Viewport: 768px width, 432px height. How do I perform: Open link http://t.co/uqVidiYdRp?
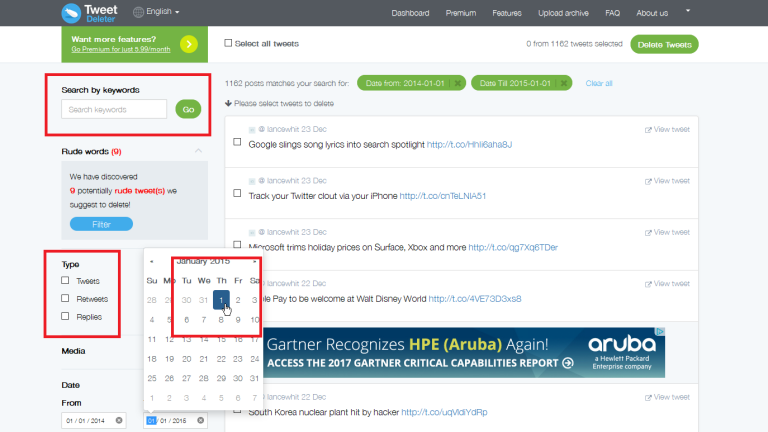coord(444,412)
